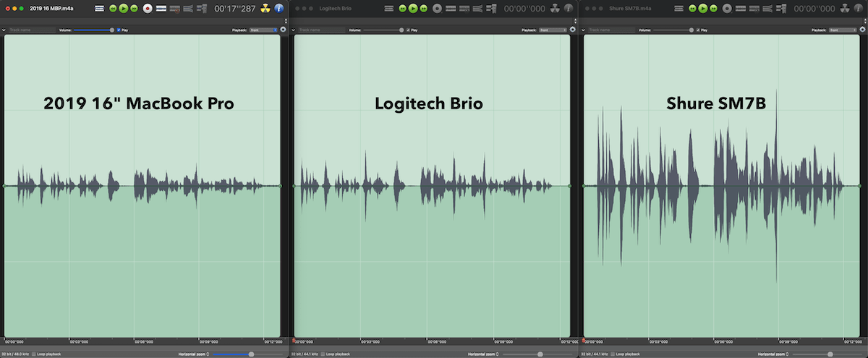This screenshot has height=358, width=868.
Task: Collapse the track chevron in Shure SM7B.m4a window
Action: (583, 30)
